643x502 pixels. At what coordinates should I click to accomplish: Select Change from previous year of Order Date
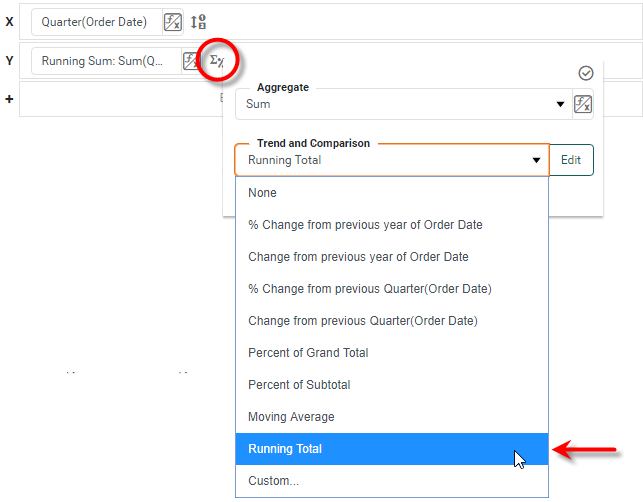point(358,257)
